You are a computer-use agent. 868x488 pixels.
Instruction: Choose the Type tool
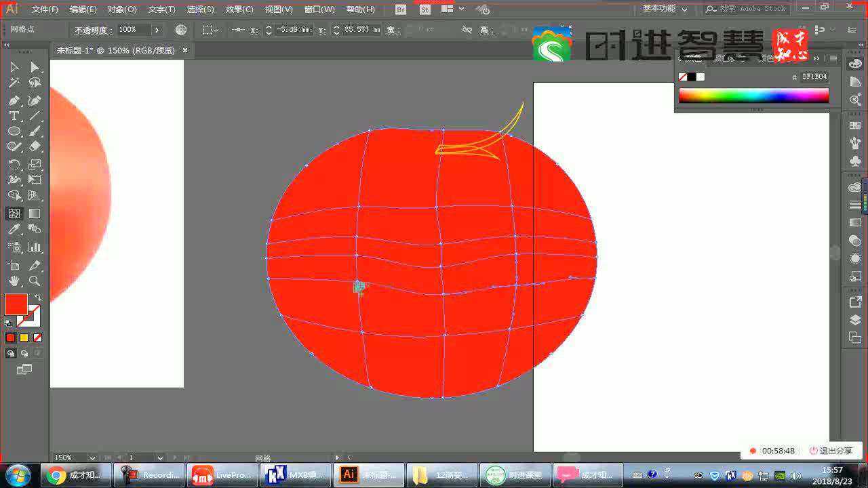(14, 116)
